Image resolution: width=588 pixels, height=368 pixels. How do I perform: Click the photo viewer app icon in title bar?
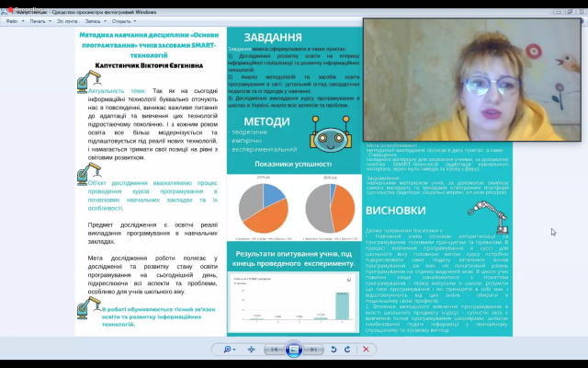5,12
